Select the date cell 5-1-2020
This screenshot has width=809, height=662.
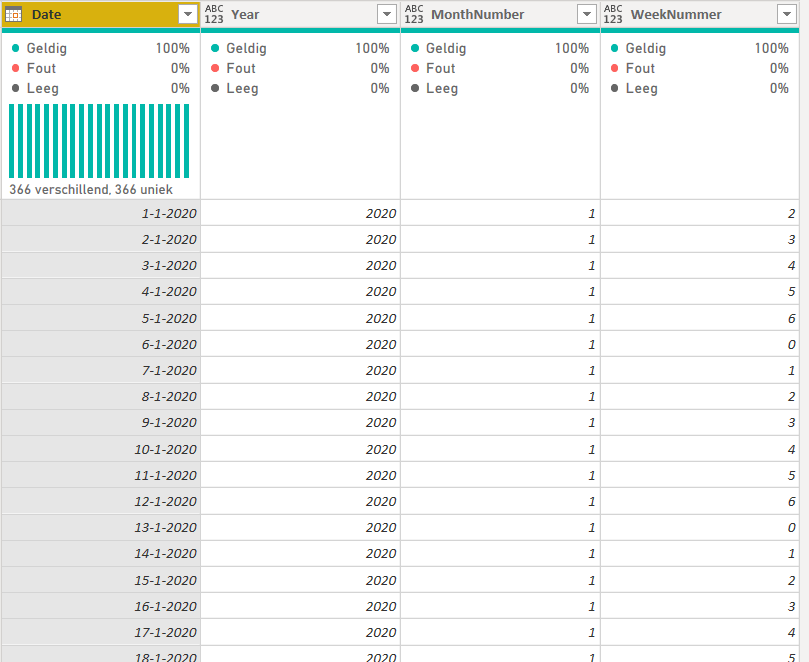click(x=101, y=318)
